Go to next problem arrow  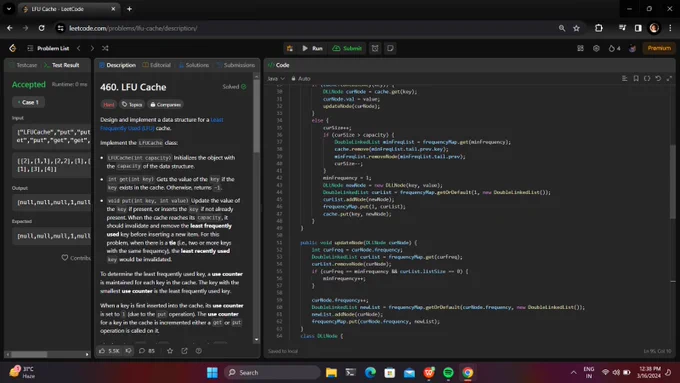[92, 48]
